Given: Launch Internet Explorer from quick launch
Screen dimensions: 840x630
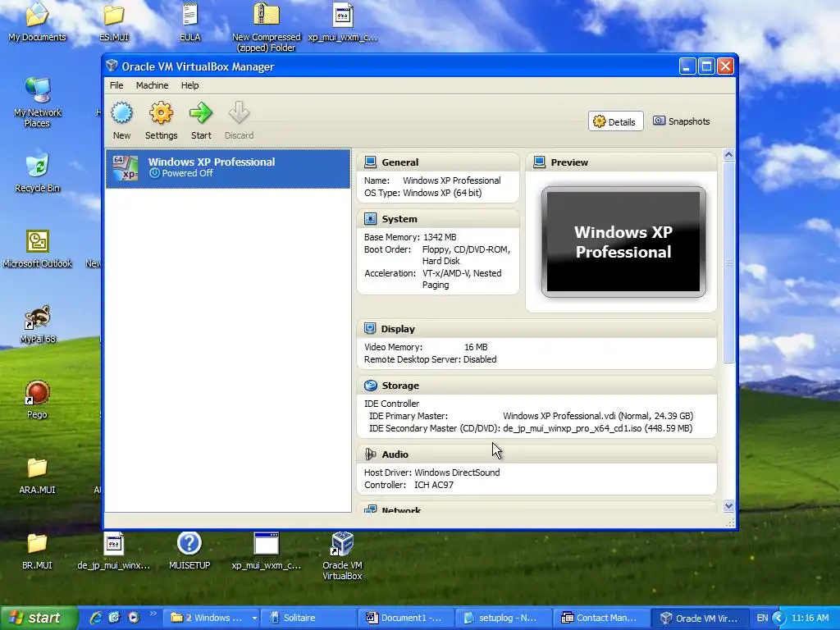Looking at the screenshot, I should (x=97, y=618).
